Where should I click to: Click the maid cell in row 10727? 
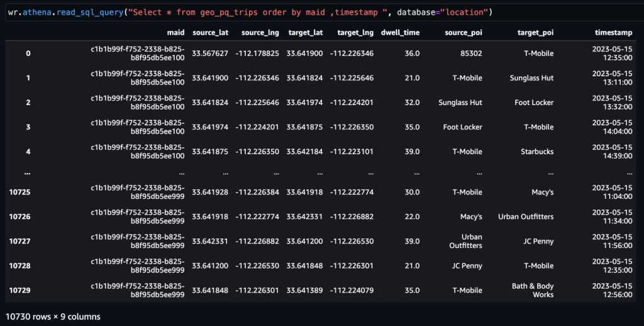click(138, 241)
